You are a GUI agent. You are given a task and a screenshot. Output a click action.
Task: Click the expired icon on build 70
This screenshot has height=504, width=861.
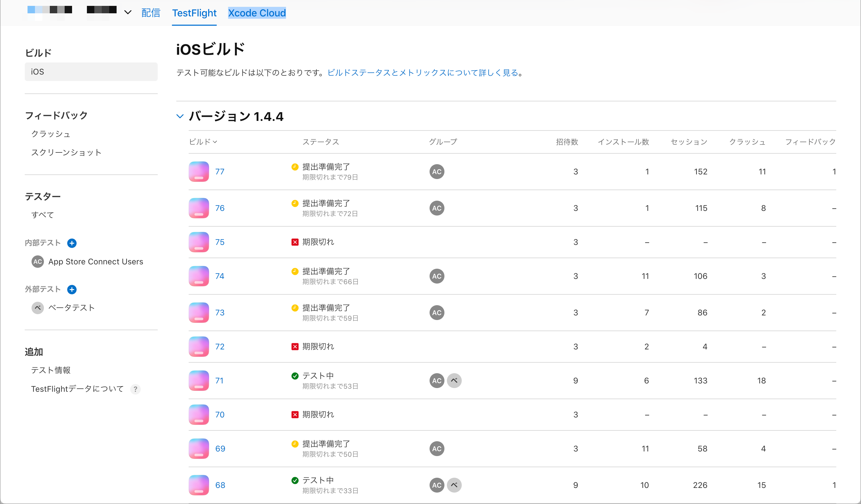click(x=295, y=414)
